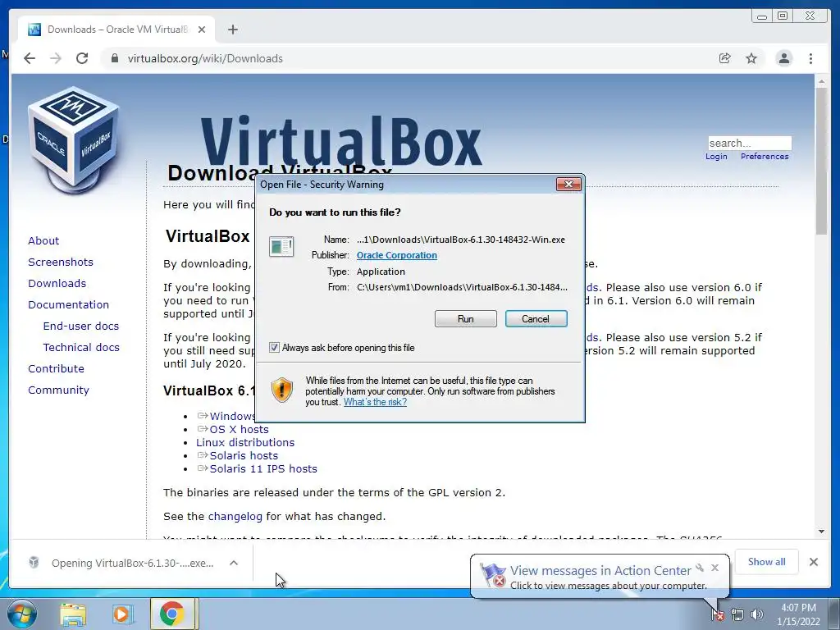This screenshot has width=840, height=630.
Task: Close the Downloads – Oracle VM VirtualBox tab
Action: tap(202, 30)
